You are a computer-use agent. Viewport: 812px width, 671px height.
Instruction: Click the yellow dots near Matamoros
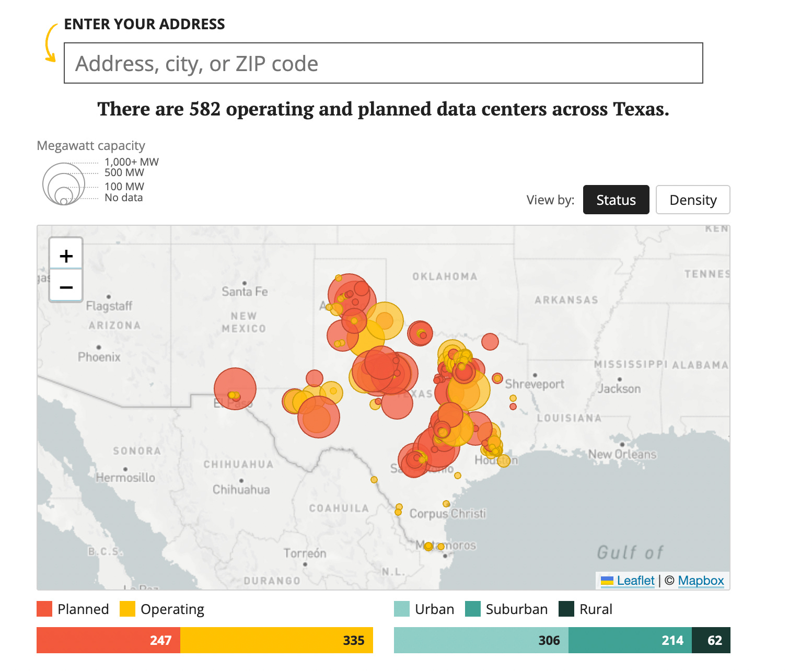434,547
